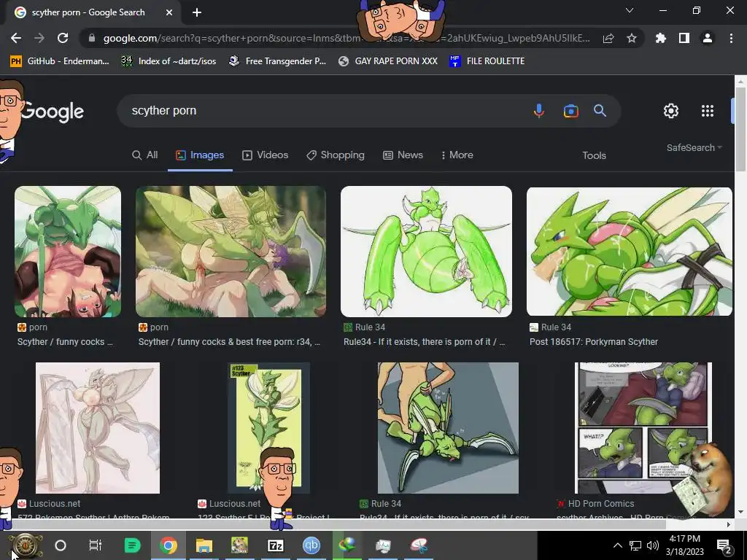Open the hamster Box taskbar app
The width and height of the screenshot is (747, 560).
click(x=239, y=545)
